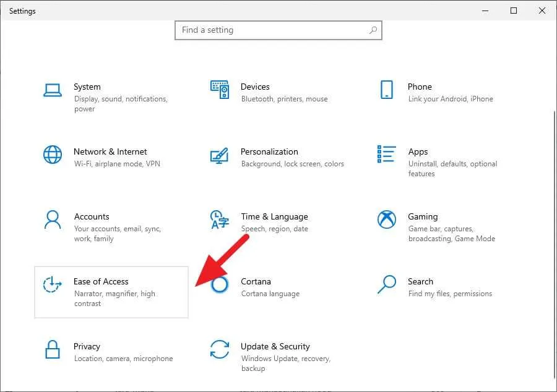The width and height of the screenshot is (557, 392).
Task: Click 'Windows Update, recovery, backup' description
Action: (x=285, y=364)
